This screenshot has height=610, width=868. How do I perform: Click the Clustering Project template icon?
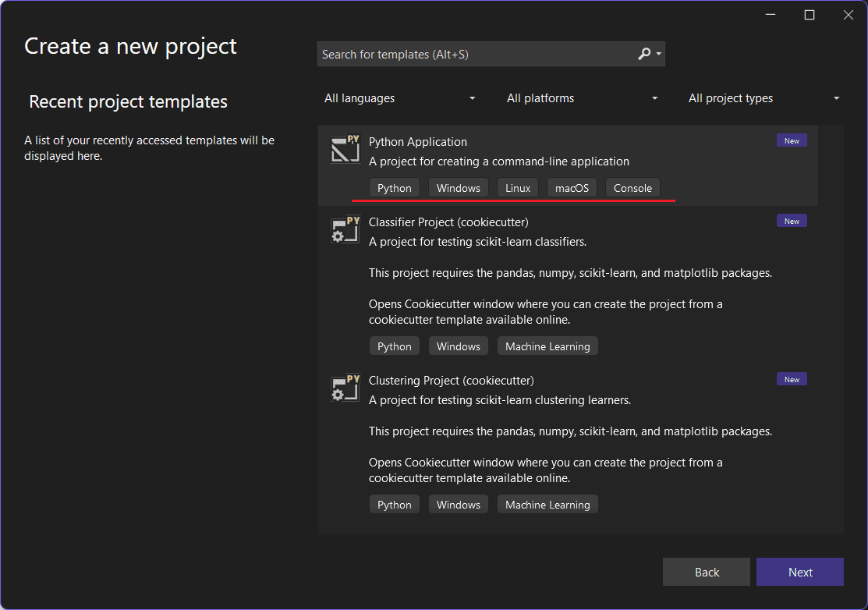(x=345, y=388)
